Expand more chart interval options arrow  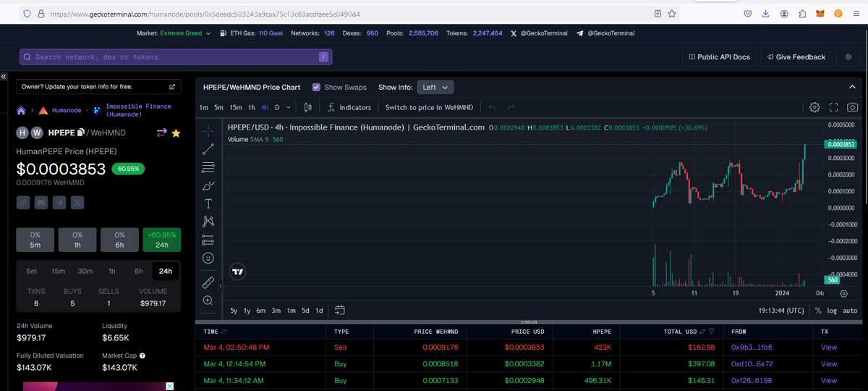289,107
